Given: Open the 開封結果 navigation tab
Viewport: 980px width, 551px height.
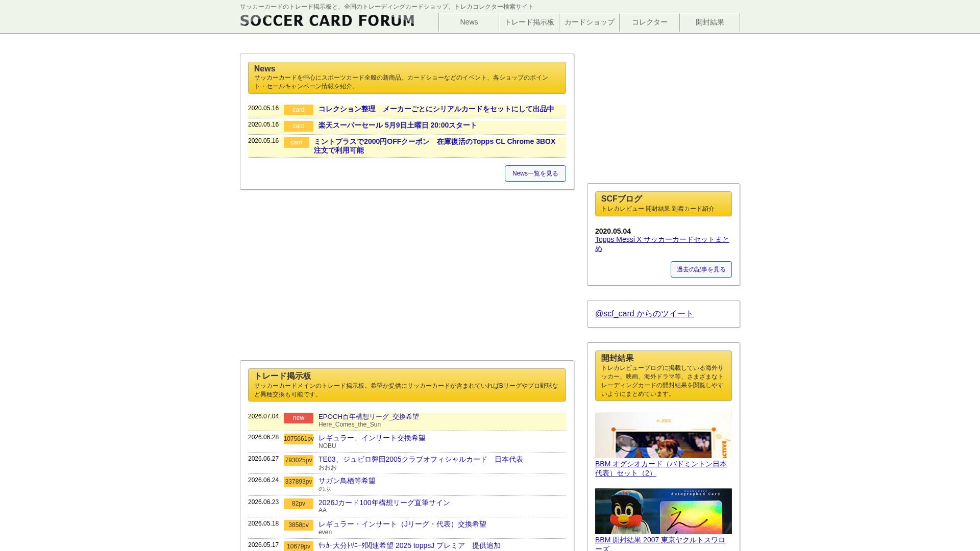Looking at the screenshot, I should click(709, 22).
